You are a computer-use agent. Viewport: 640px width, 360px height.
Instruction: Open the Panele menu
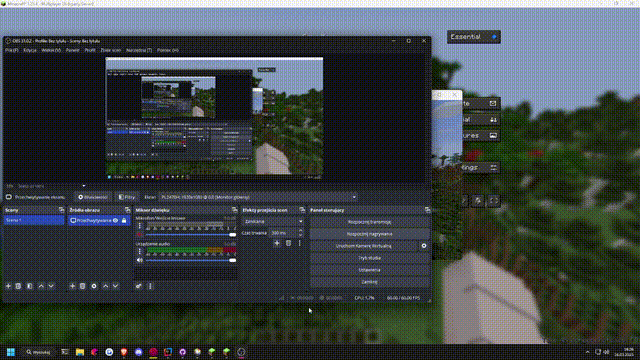tap(73, 50)
